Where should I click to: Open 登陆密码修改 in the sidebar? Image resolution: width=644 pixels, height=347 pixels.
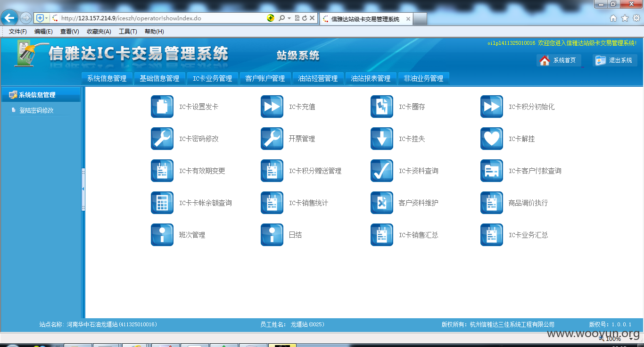(x=36, y=110)
